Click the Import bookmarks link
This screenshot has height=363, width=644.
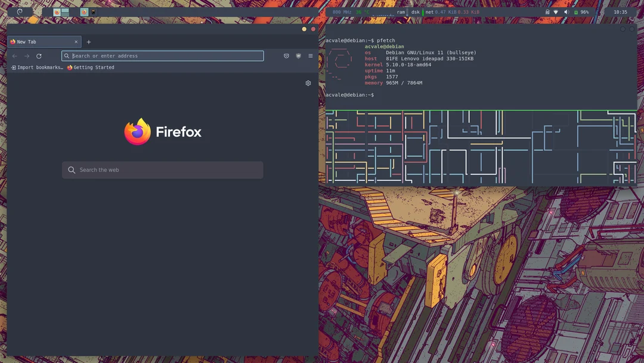pos(36,67)
